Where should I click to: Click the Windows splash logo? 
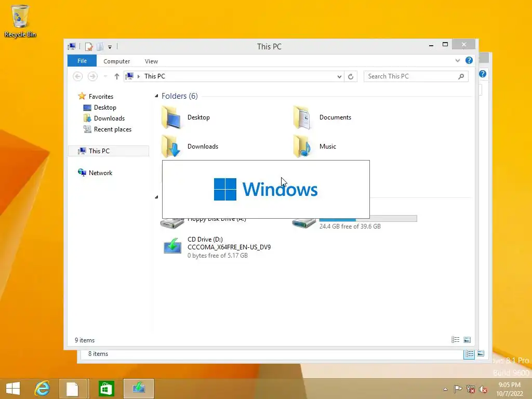(x=265, y=189)
